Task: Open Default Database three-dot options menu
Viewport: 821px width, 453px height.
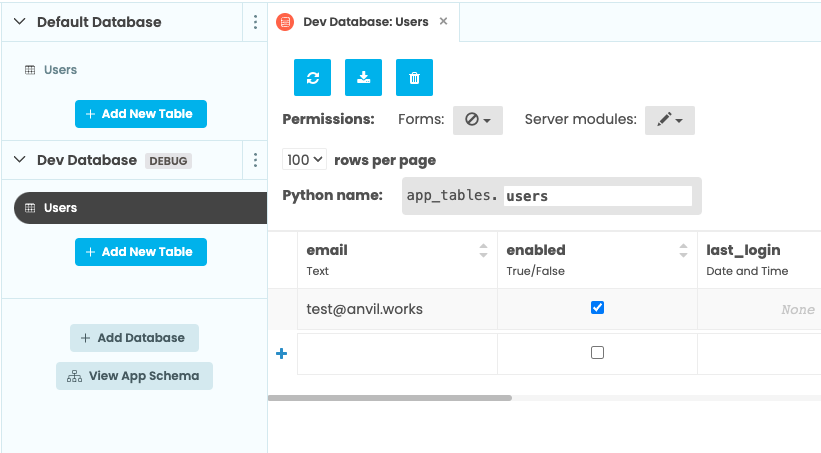Action: point(255,22)
